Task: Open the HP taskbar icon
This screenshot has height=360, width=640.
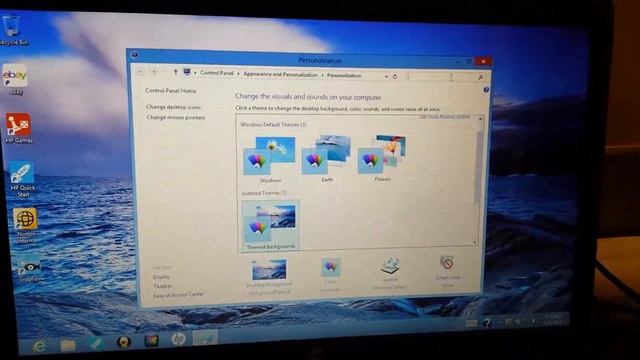Action: pyautogui.click(x=178, y=339)
